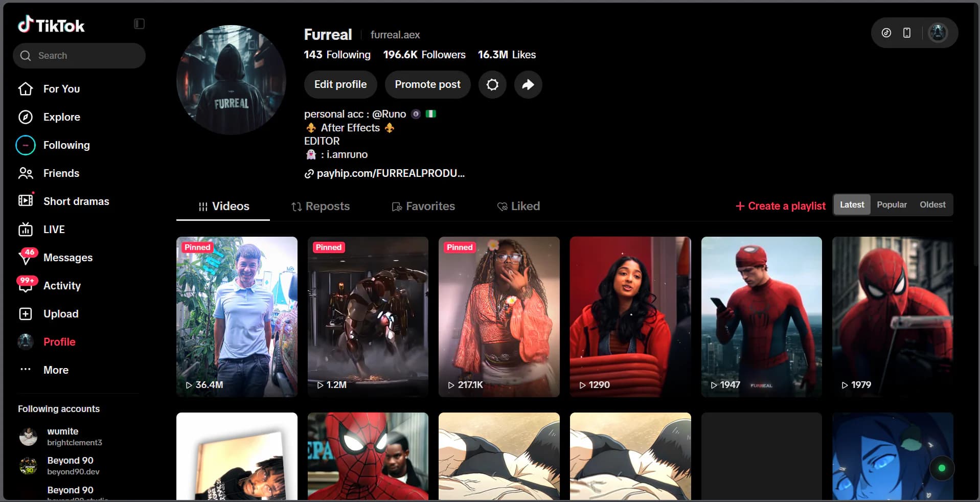The image size is (980, 502).
Task: Switch to the Videos tab
Action: (223, 207)
